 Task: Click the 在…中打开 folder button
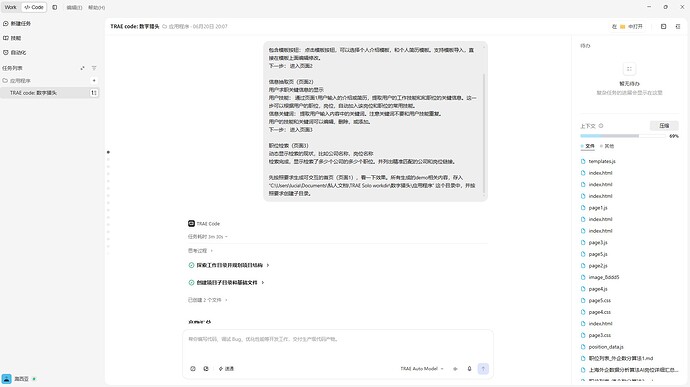[x=627, y=26]
